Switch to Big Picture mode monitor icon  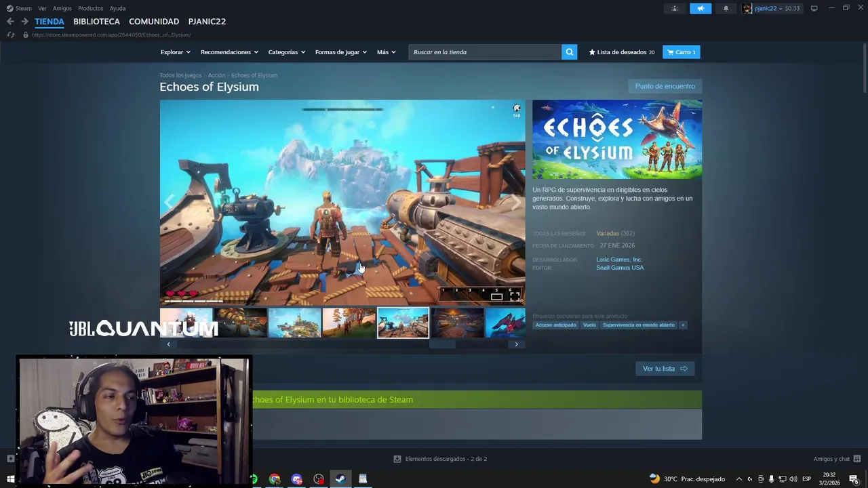click(814, 8)
